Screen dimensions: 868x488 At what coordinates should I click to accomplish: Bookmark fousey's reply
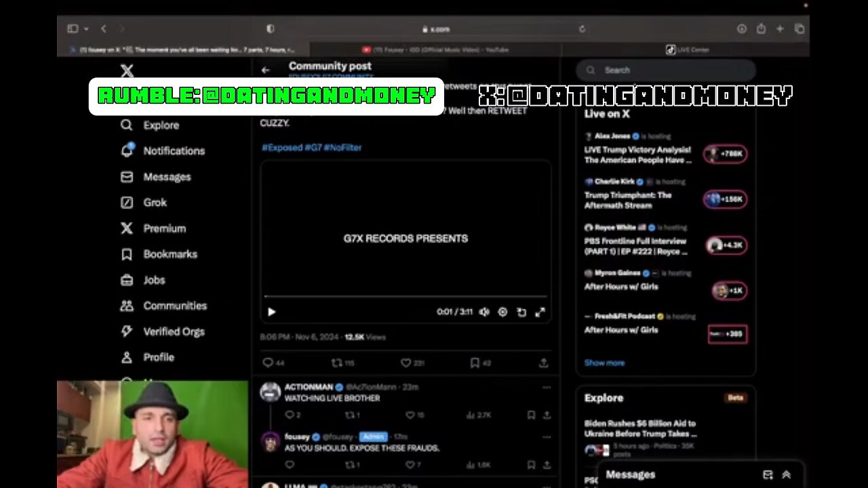point(531,465)
